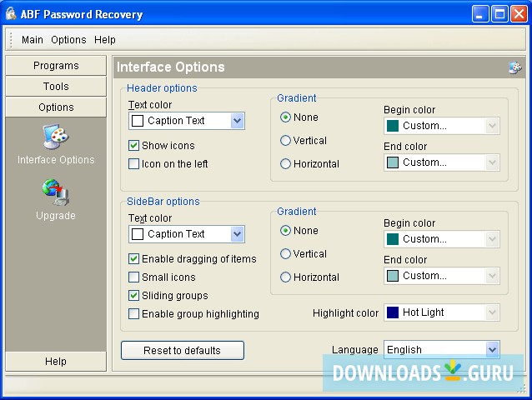Click the toolbar grip handle beside Main
The image size is (532, 400).
(11, 40)
